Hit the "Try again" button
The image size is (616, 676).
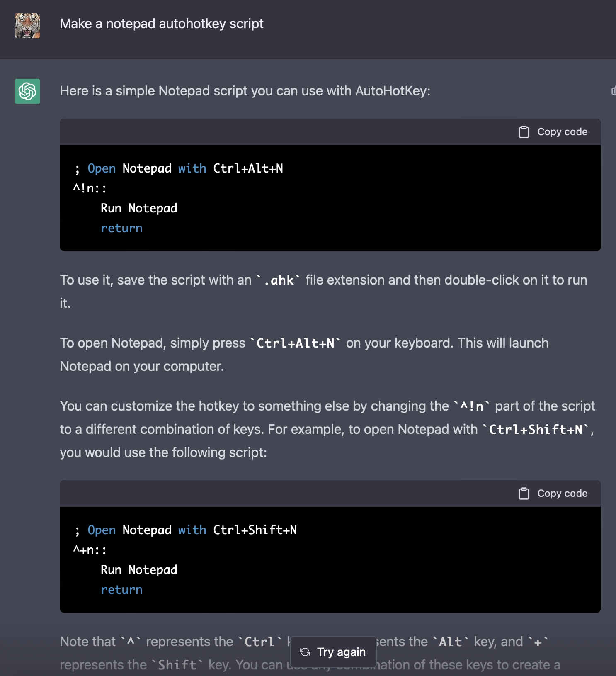(333, 652)
